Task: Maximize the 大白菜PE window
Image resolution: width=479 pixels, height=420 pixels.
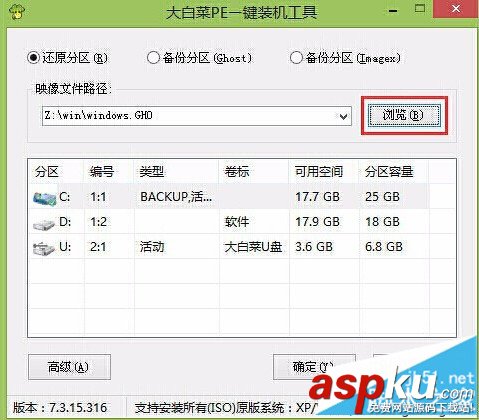Action: tap(420, 9)
